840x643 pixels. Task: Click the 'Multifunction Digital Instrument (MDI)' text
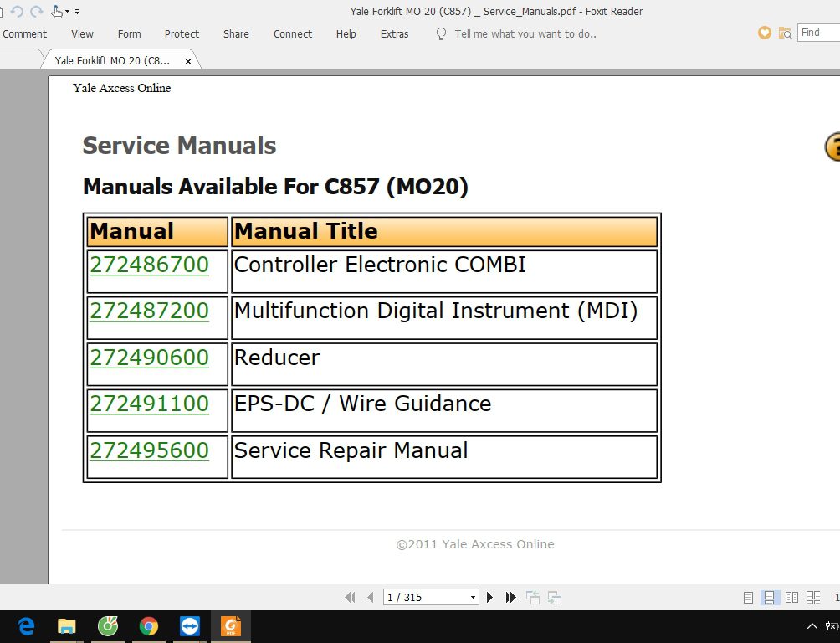[x=436, y=311]
